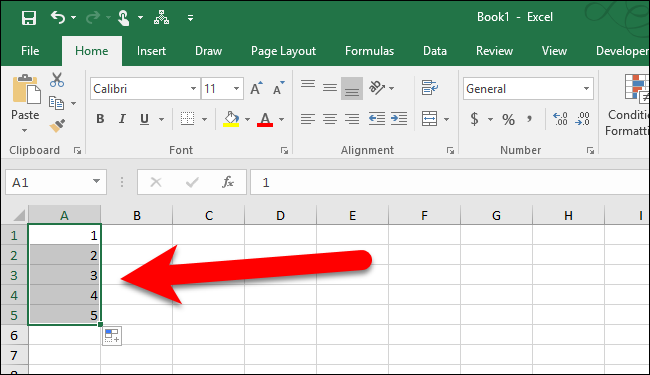Apply percent style formatting
The width and height of the screenshot is (650, 375).
pyautogui.click(x=508, y=119)
